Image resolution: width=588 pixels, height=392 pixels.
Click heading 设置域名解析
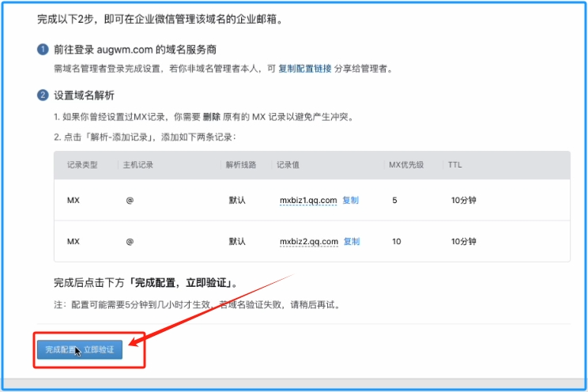tap(84, 96)
